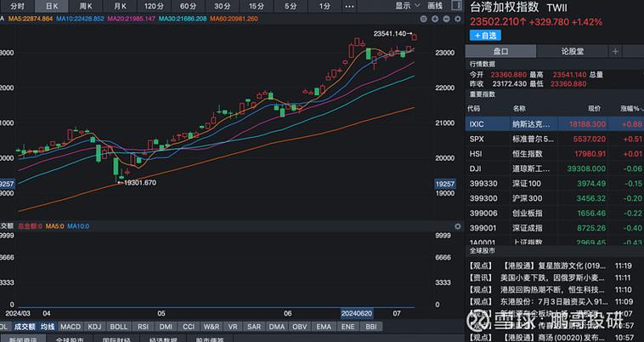Add TWII to watchlist via +自选
Screen dimensions: 644x342
(x=485, y=36)
